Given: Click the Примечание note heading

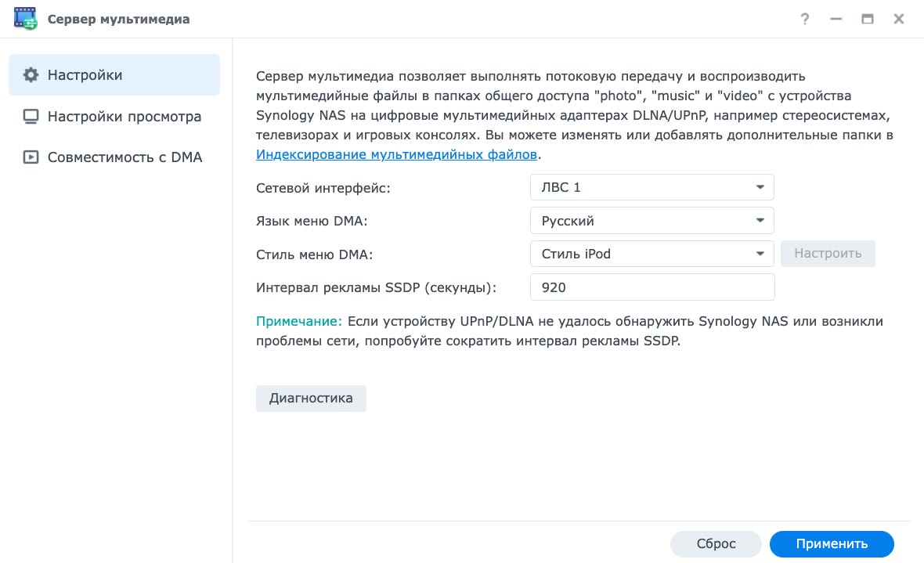Looking at the screenshot, I should pos(299,321).
